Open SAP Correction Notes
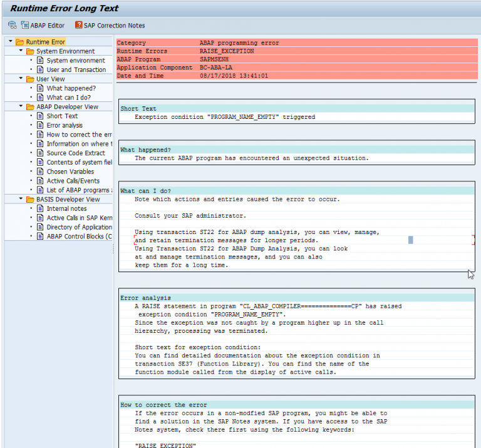 click(x=110, y=25)
